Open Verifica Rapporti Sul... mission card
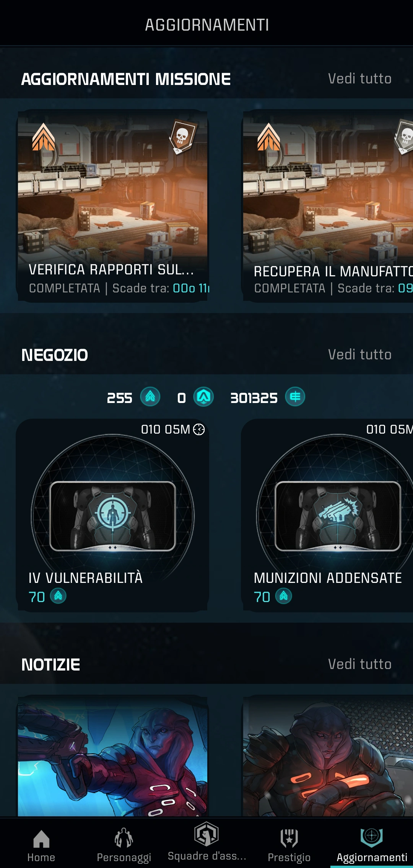Viewport: 413px width, 868px height. click(112, 206)
